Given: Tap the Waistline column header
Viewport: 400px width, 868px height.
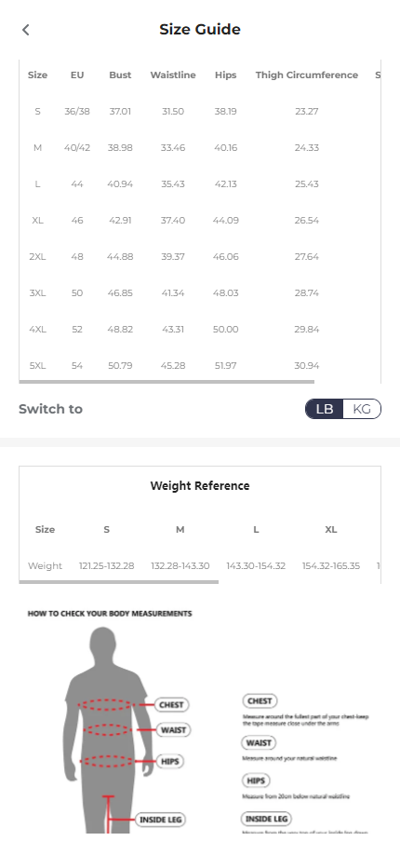Looking at the screenshot, I should pyautogui.click(x=173, y=75).
